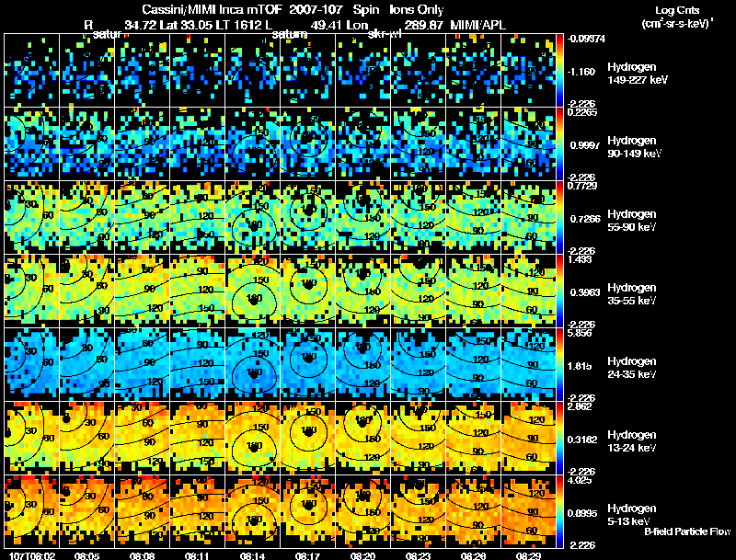Click the color bar beside Hydrogen 24-35 keV
Viewport: 736px width, 560px height.
[x=559, y=364]
